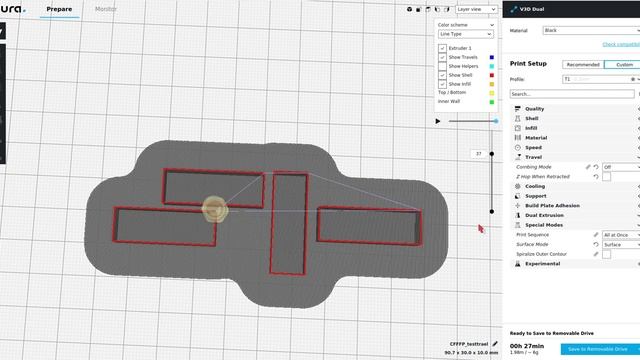Click the Quality category icon
Viewport: 640px width, 360px height.
pyautogui.click(x=518, y=109)
